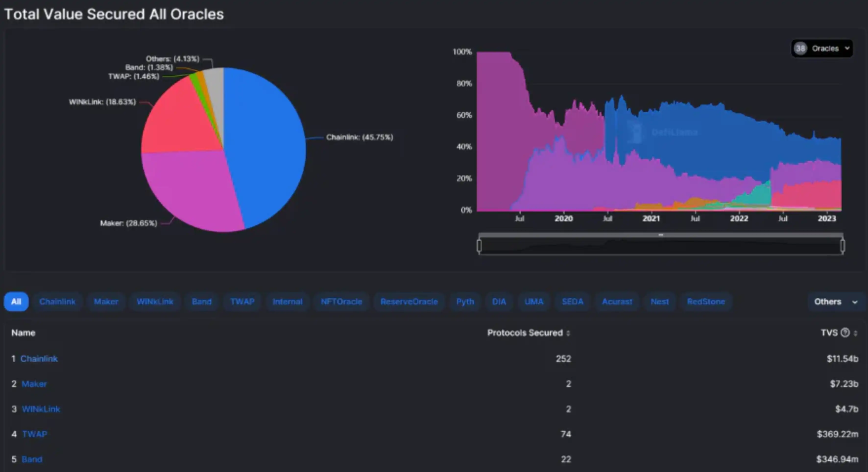
Task: Select the All filter tab
Action: (x=16, y=302)
